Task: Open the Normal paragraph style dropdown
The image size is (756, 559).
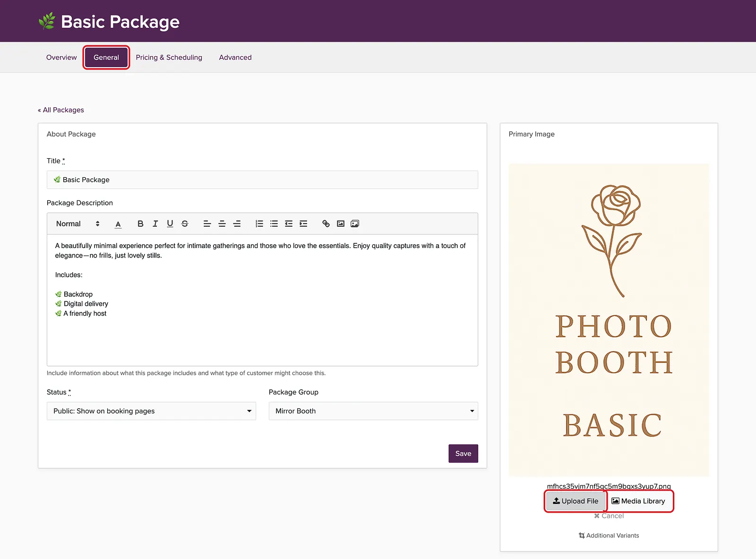Action: point(77,224)
